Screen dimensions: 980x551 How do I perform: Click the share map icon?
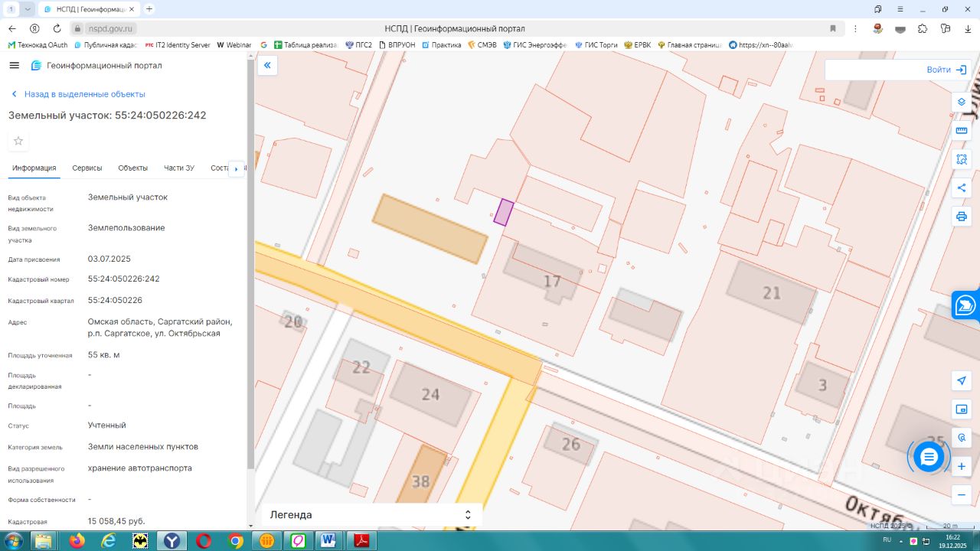click(962, 188)
